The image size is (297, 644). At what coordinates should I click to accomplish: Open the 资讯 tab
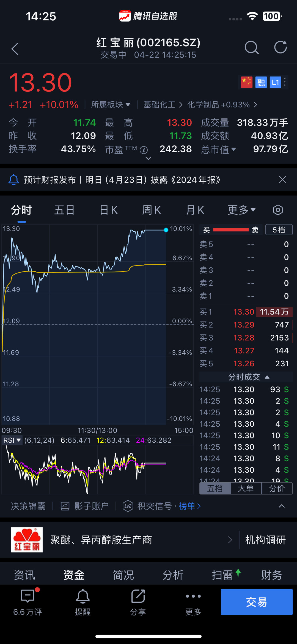pyautogui.click(x=24, y=575)
